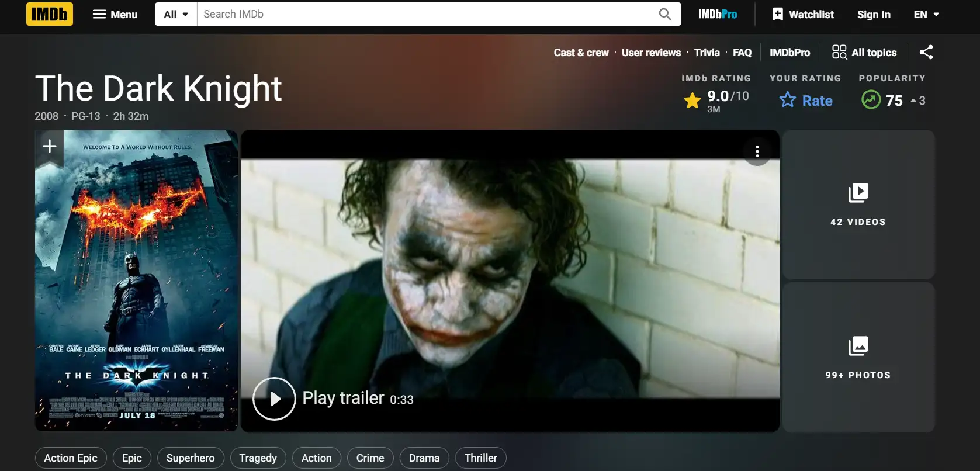Click the PG-13 rating link
Viewport: 980px width, 471px height.
coord(86,116)
